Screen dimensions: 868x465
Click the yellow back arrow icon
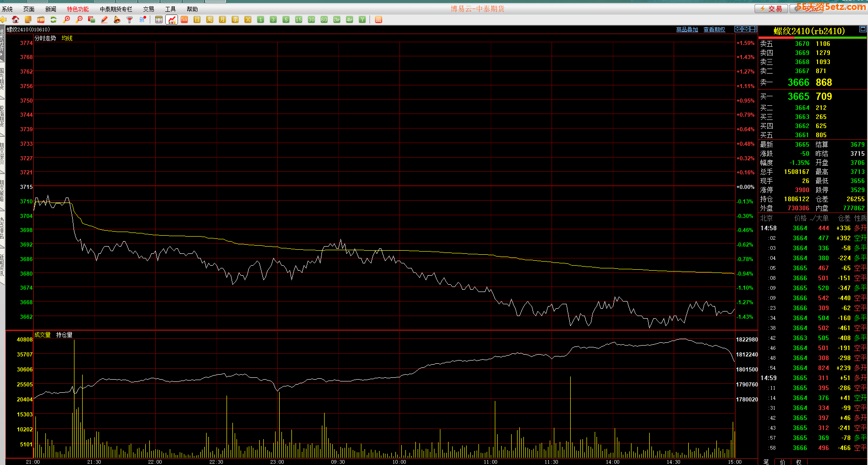click(x=3, y=20)
